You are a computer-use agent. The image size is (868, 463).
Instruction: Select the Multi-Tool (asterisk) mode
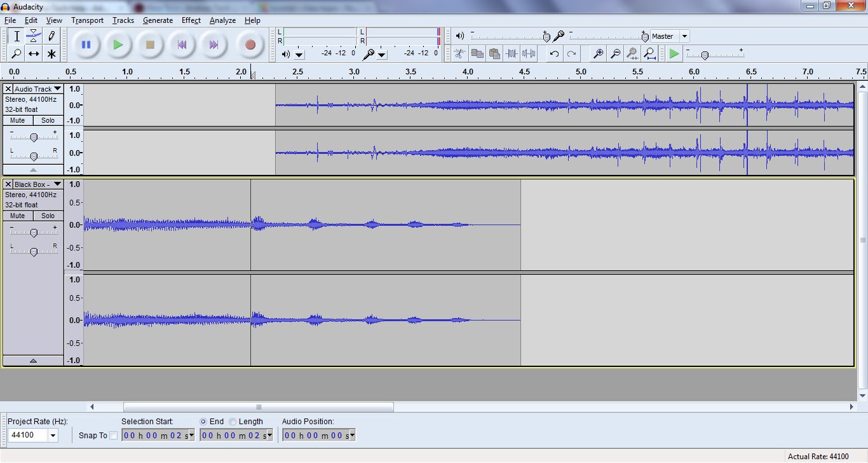coord(51,54)
